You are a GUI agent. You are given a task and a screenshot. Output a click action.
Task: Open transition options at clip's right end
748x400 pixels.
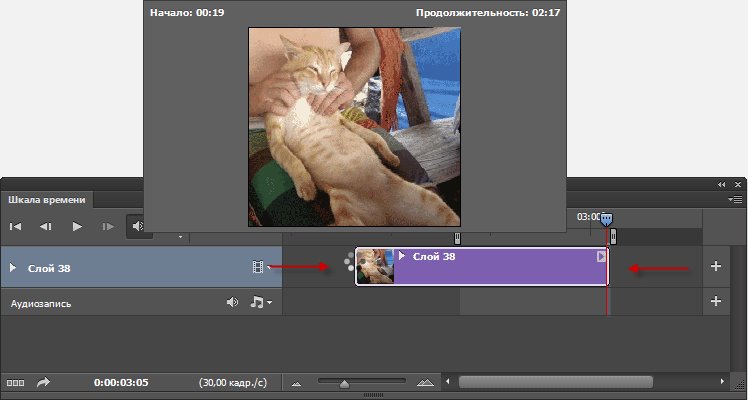pyautogui.click(x=601, y=257)
